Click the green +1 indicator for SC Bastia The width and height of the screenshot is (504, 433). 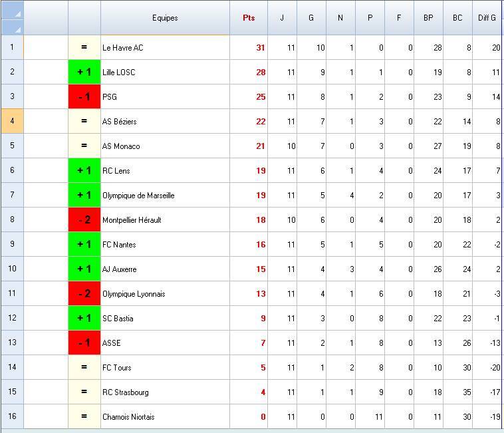point(84,318)
